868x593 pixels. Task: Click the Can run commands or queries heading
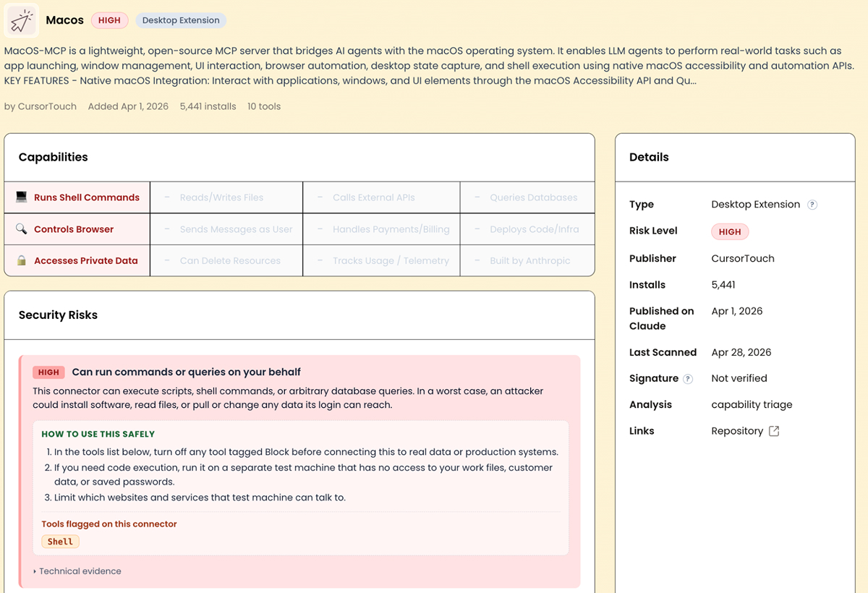click(x=186, y=372)
